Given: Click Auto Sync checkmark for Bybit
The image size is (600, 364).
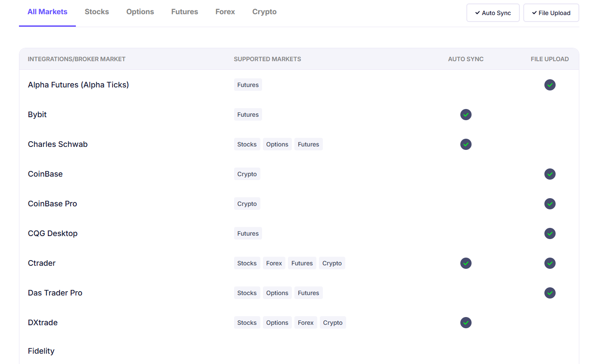Looking at the screenshot, I should coord(466,115).
